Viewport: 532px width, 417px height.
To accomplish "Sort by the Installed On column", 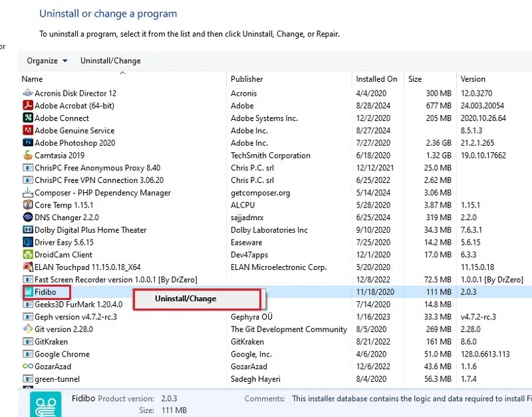I will click(376, 79).
